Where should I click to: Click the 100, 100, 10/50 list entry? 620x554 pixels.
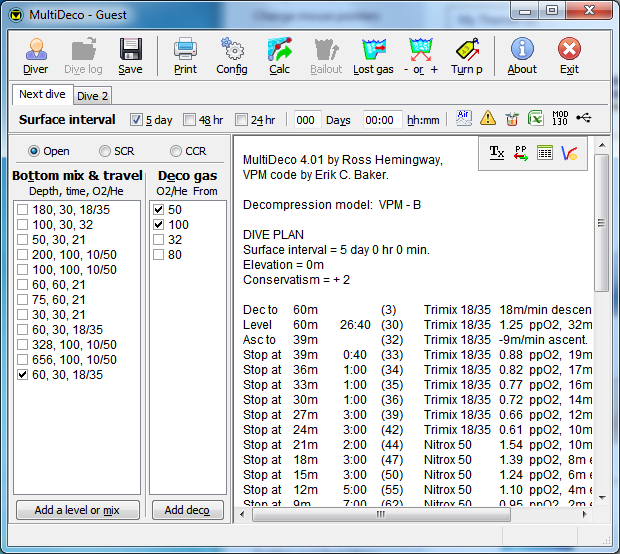74,270
